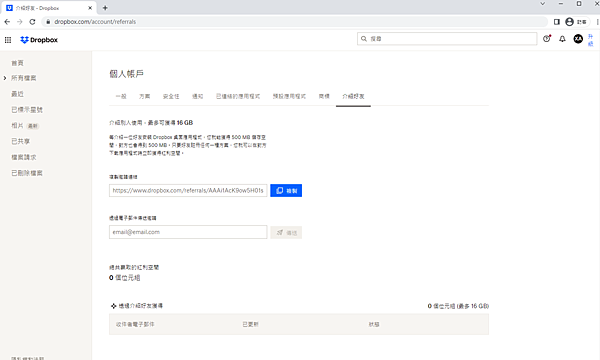Open 相片 in the sidebar
The height and width of the screenshot is (360, 600).
17,125
